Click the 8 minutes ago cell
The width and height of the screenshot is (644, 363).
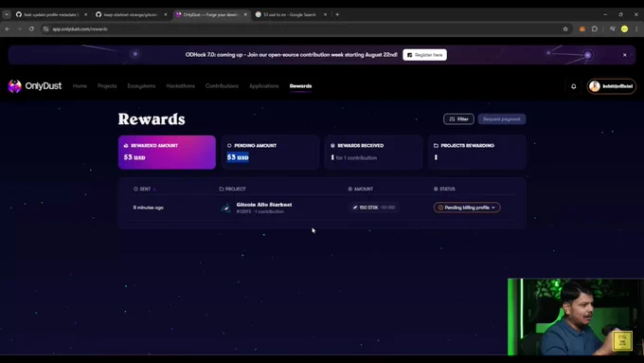tap(149, 208)
